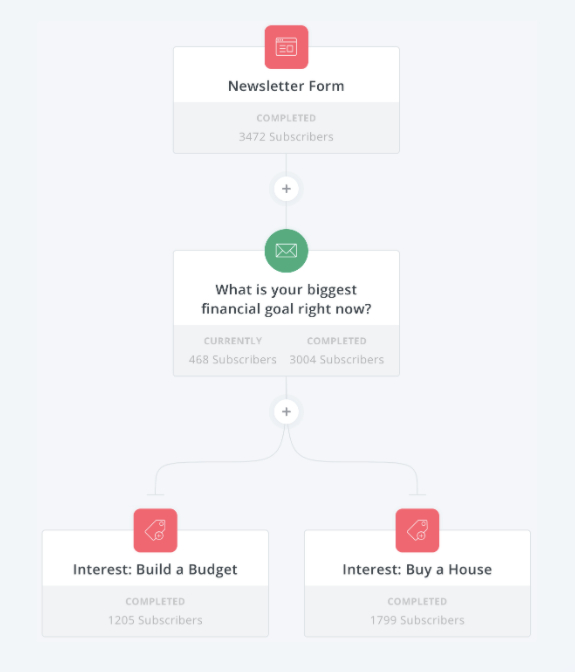Screen dimensions: 575x672
Task: Select the Interest: Buy a House title
Action: [x=417, y=570]
